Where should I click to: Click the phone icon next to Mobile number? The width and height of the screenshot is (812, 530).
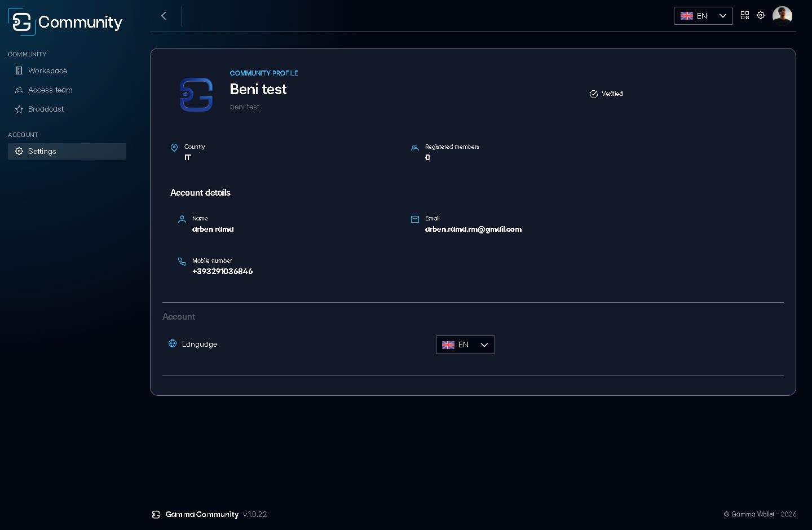[182, 262]
